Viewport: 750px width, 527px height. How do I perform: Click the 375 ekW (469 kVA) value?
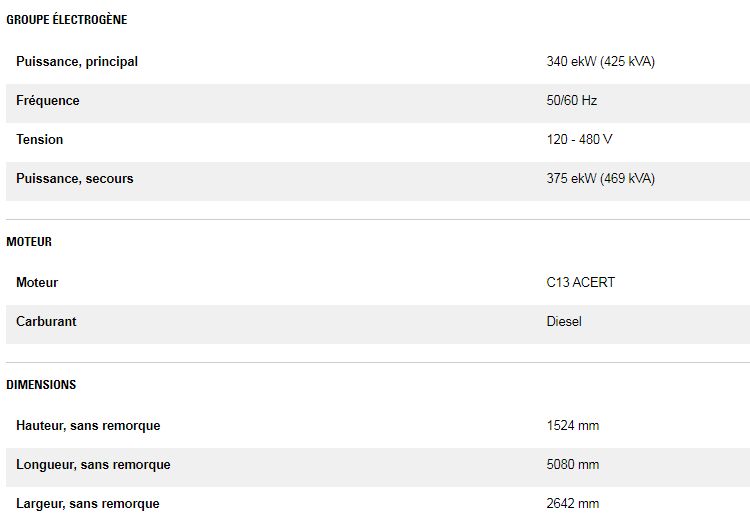(x=600, y=179)
